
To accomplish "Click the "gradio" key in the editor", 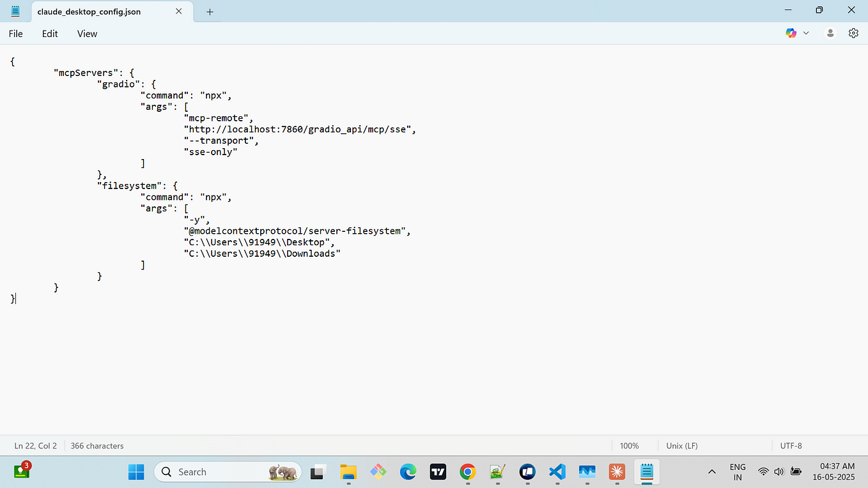I will click(x=118, y=84).
